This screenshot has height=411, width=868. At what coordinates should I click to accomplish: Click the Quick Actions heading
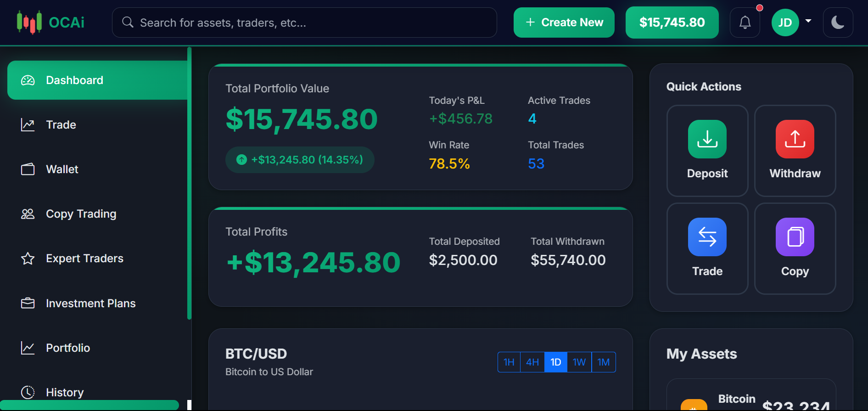click(x=704, y=87)
